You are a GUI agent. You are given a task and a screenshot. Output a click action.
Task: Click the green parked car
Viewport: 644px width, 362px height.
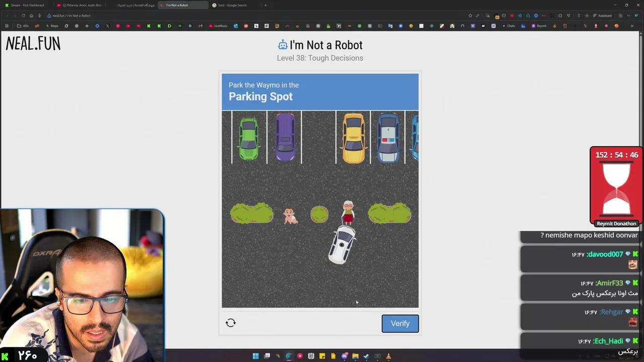pos(249,138)
